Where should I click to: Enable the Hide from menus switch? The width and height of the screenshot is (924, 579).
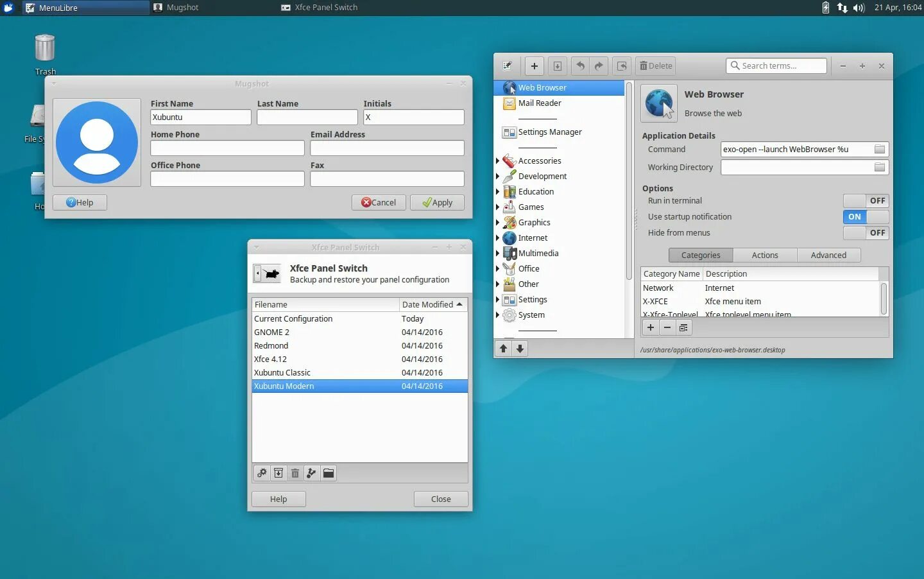(866, 232)
